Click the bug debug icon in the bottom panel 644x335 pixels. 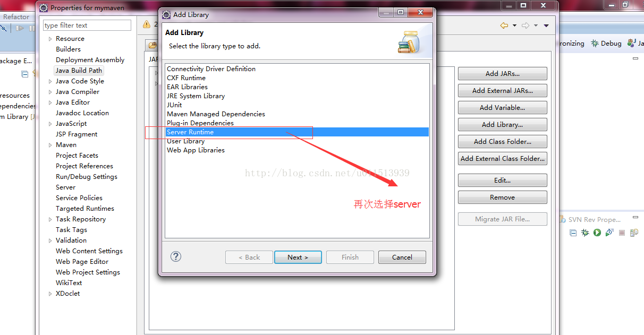(585, 233)
